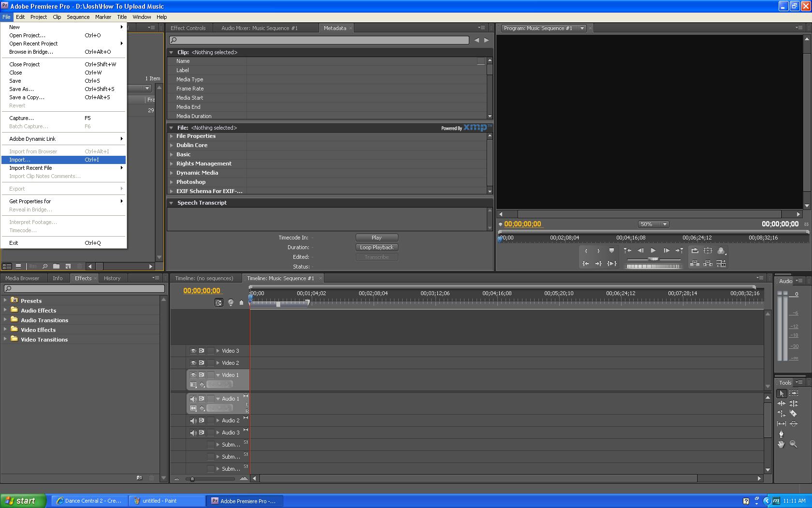The height and width of the screenshot is (508, 812).
Task: Choose Import... from the File menu
Action: (63, 160)
